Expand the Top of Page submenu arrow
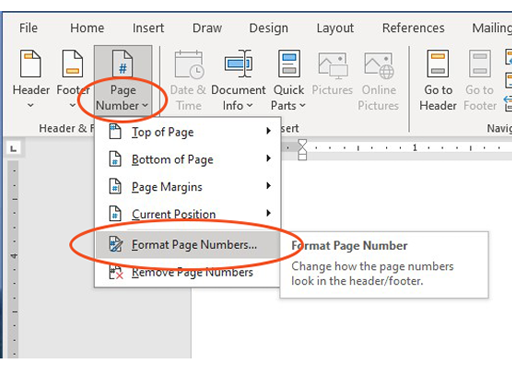This screenshot has height=374, width=513. coord(268,131)
